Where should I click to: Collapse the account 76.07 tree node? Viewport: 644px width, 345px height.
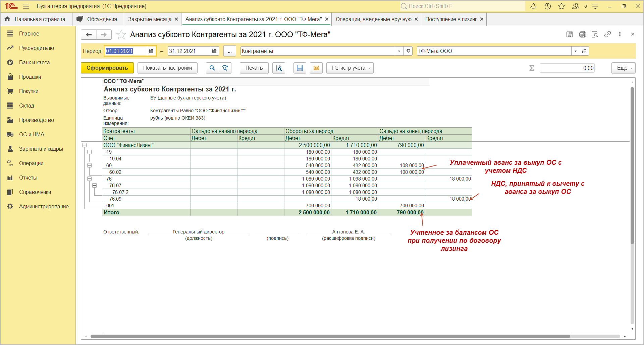(x=95, y=186)
